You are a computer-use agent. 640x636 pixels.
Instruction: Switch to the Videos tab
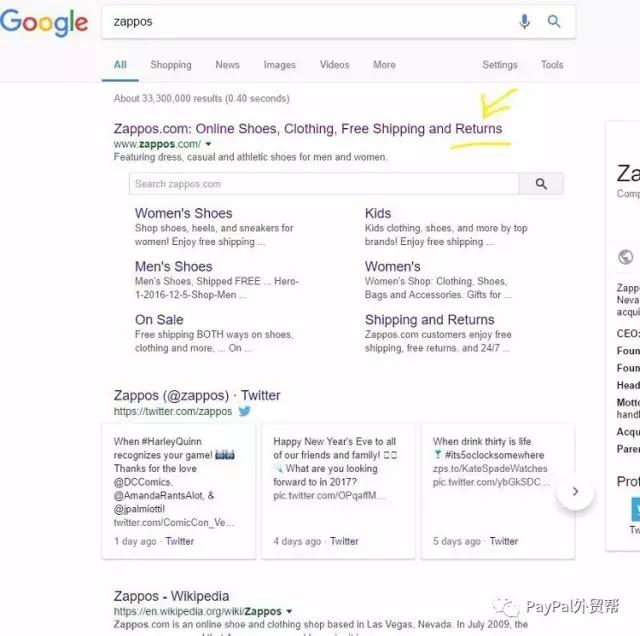(x=334, y=65)
